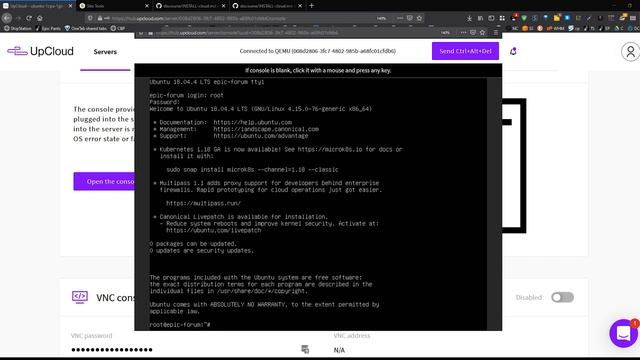Switch to the Site Tools browser tab
The height and width of the screenshot is (360, 640).
115,6
